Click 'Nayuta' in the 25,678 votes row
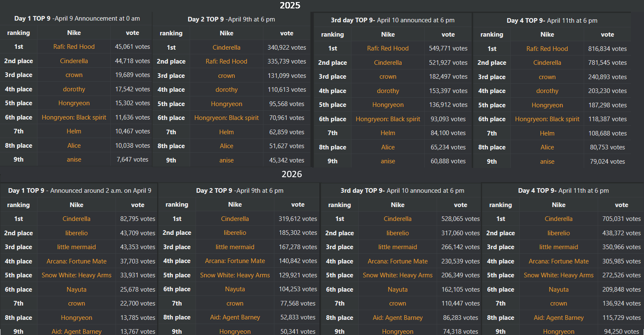Screen dimensions: 644x335 (x=76, y=290)
